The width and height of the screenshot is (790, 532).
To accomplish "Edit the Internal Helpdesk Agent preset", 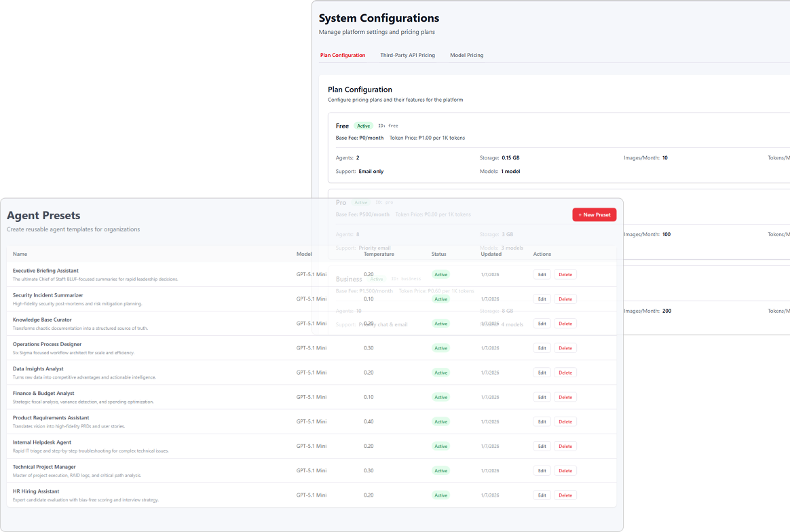I will tap(542, 446).
